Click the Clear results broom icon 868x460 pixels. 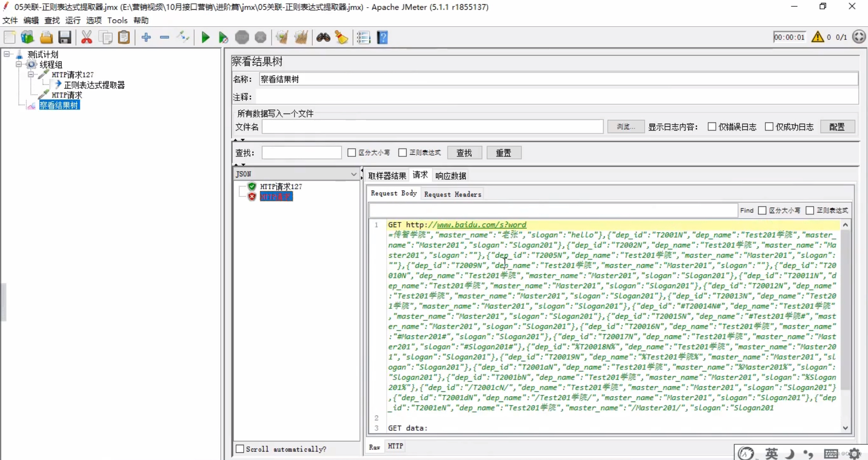click(282, 37)
